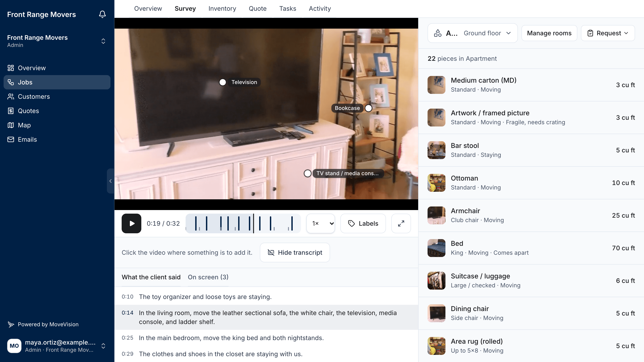Toggle the Labels button
Viewport: 644px width, 362px height.
[x=363, y=223]
